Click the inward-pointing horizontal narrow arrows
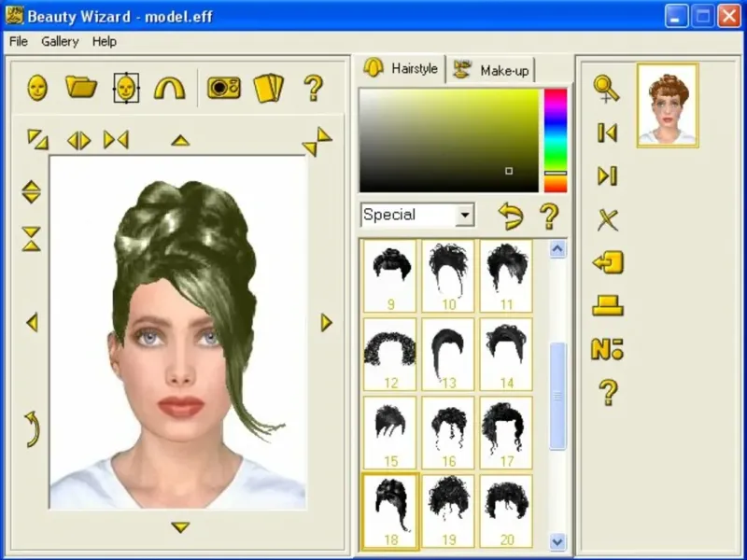The image size is (747, 560). [116, 140]
